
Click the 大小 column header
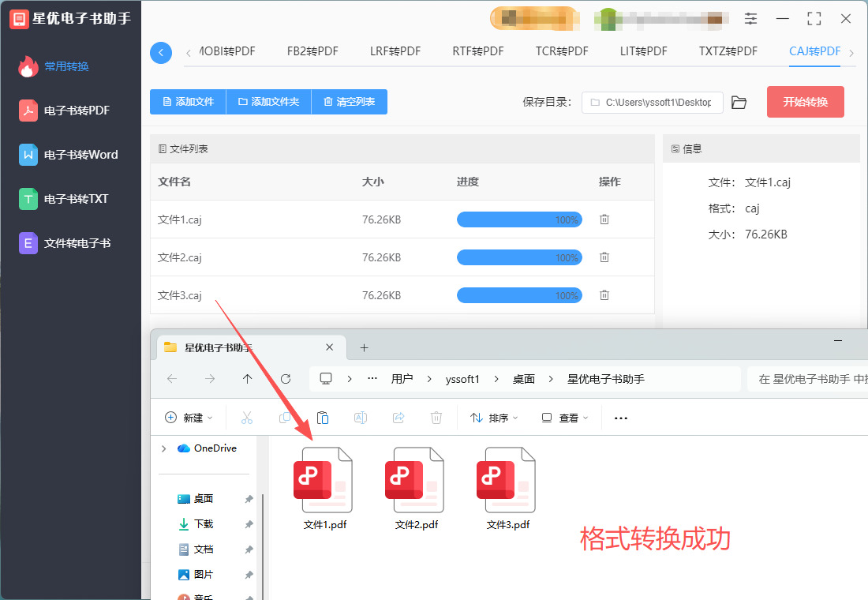[373, 182]
